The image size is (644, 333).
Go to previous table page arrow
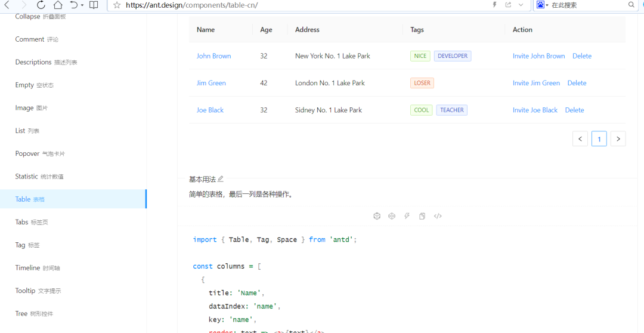click(580, 139)
